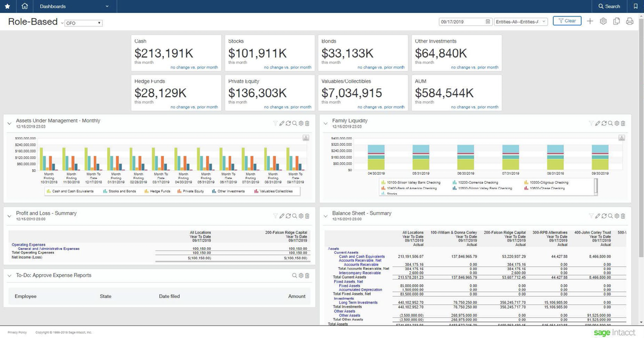Toggle Stocks and Bonds legend entry
Viewport: 644px width, 338px height.
pyautogui.click(x=119, y=191)
